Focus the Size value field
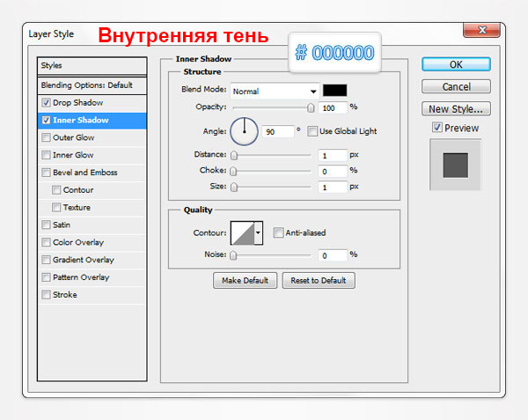Image resolution: width=528 pixels, height=420 pixels. tap(333, 187)
